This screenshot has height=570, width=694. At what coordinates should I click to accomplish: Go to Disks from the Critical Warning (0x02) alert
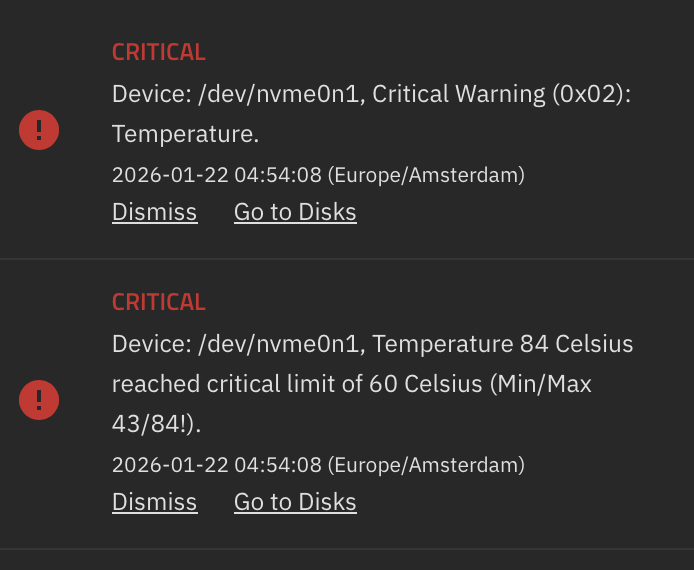pyautogui.click(x=295, y=212)
